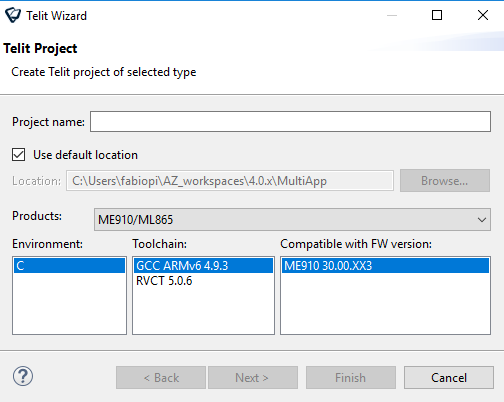
Task: Select C in the Environment list
Action: click(x=69, y=266)
